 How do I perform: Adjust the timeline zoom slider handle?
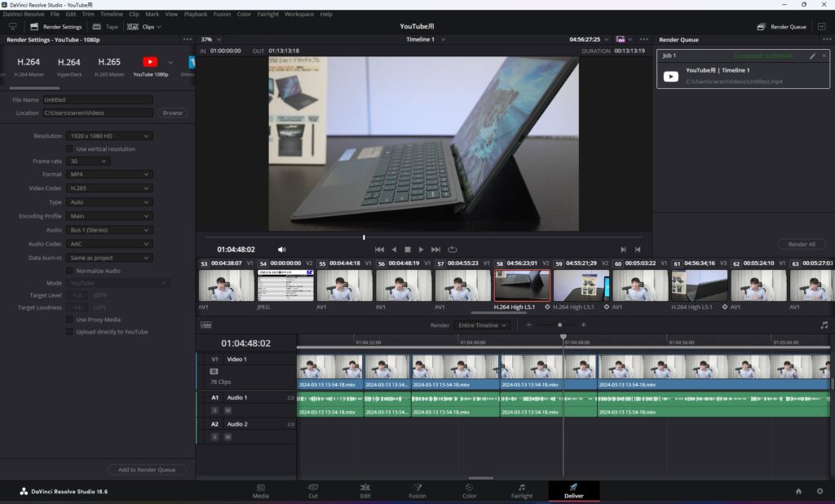coord(559,325)
